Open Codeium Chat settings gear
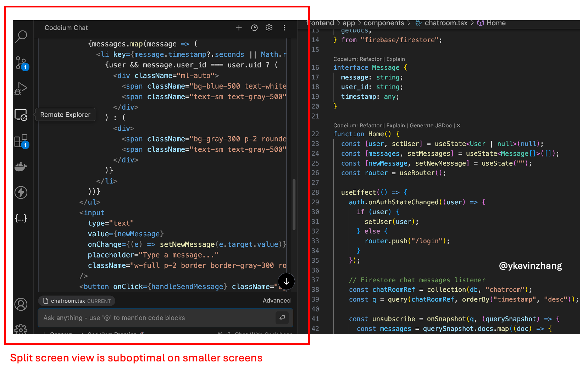The image size is (588, 371). (269, 28)
